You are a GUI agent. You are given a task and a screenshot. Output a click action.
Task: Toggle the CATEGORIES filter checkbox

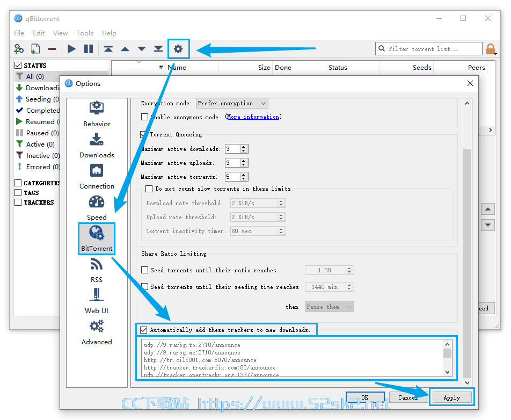tap(18, 183)
